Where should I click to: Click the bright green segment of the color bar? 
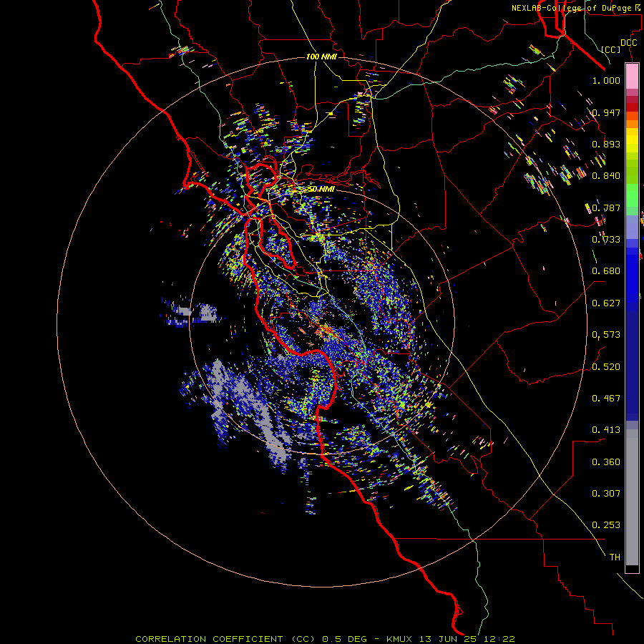click(x=632, y=195)
